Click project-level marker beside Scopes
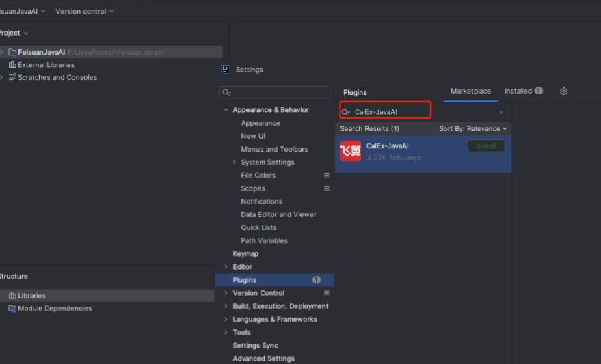 coord(327,188)
